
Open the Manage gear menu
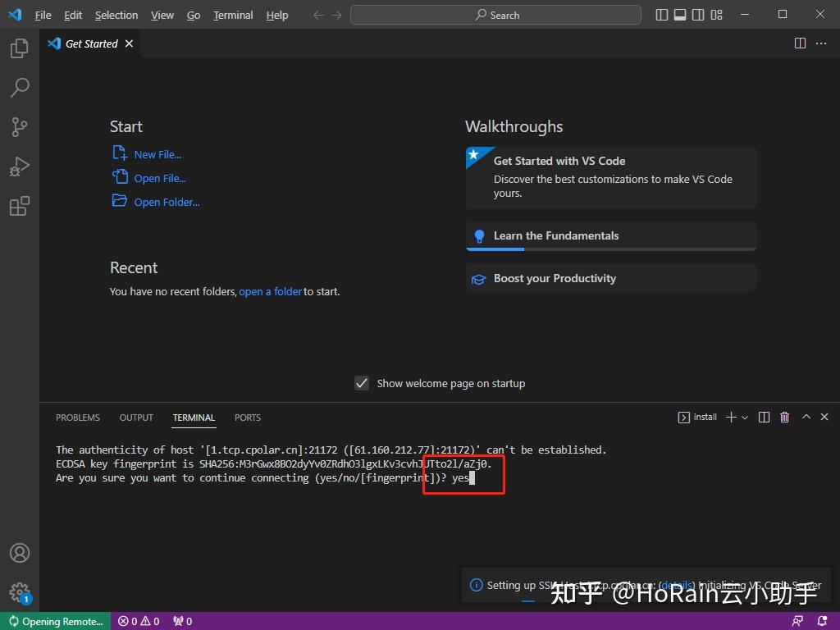(x=19, y=593)
